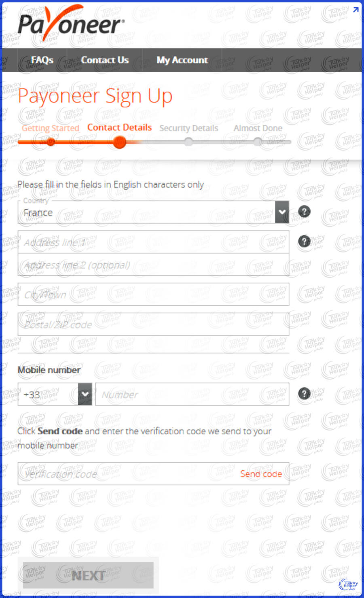Click the Address line 1 input field
The height and width of the screenshot is (598, 364).
(153, 242)
